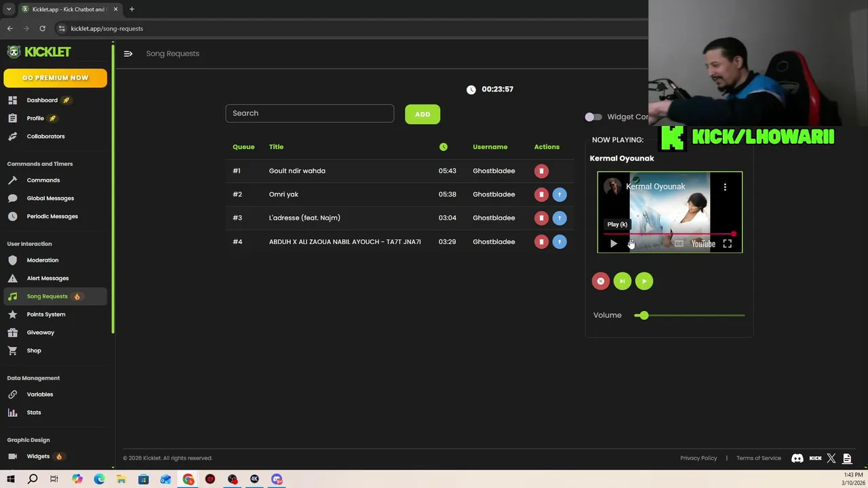The width and height of the screenshot is (868, 488).
Task: Click the channel avatar in YouTube player
Action: tap(612, 186)
